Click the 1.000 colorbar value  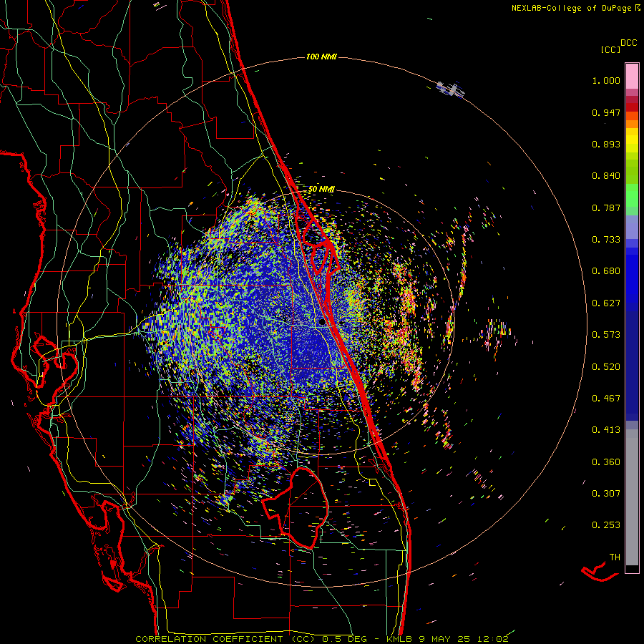pos(606,80)
